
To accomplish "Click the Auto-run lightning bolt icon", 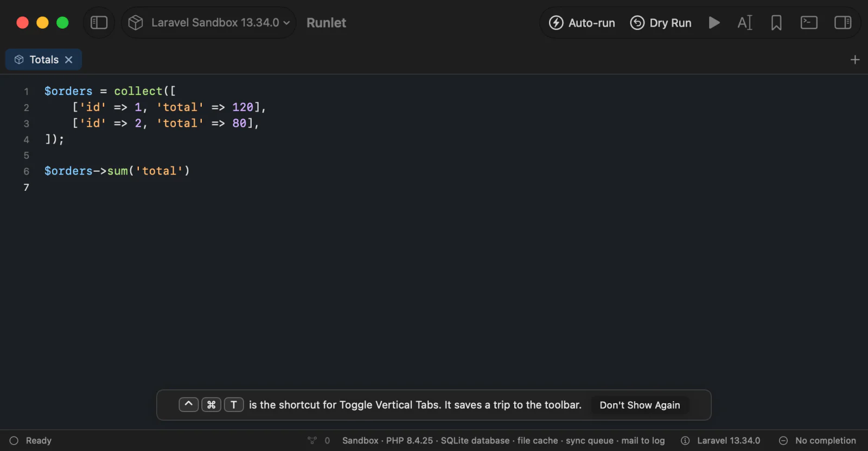I will click(x=556, y=23).
